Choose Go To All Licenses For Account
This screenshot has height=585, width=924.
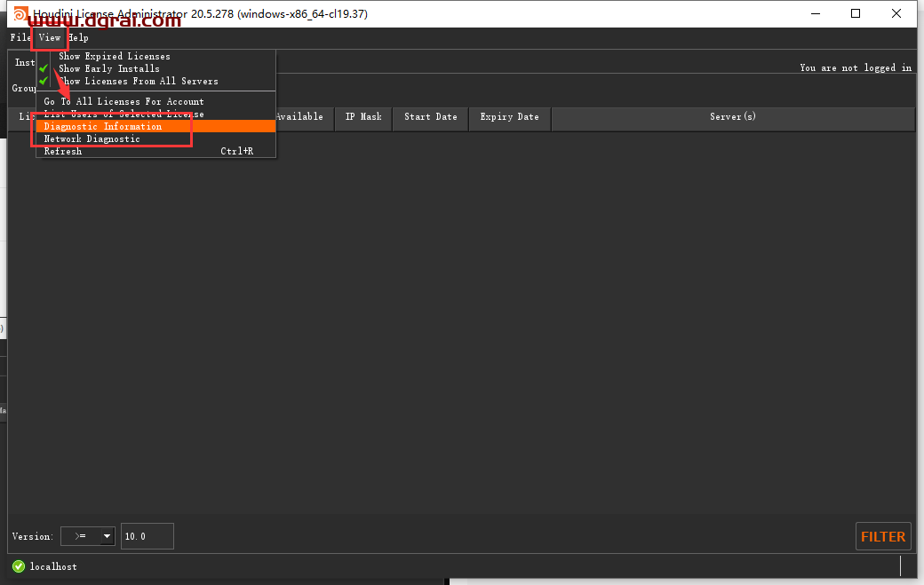coord(156,102)
